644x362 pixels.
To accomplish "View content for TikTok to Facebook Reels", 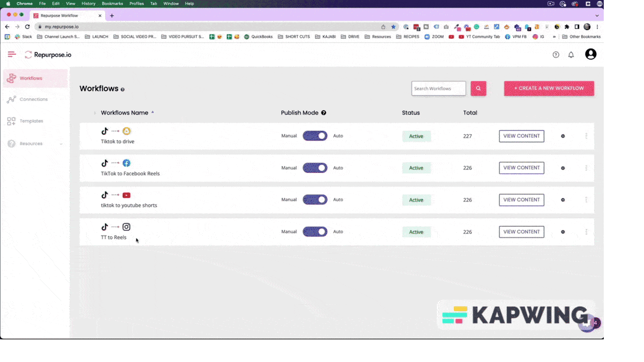I will (521, 168).
